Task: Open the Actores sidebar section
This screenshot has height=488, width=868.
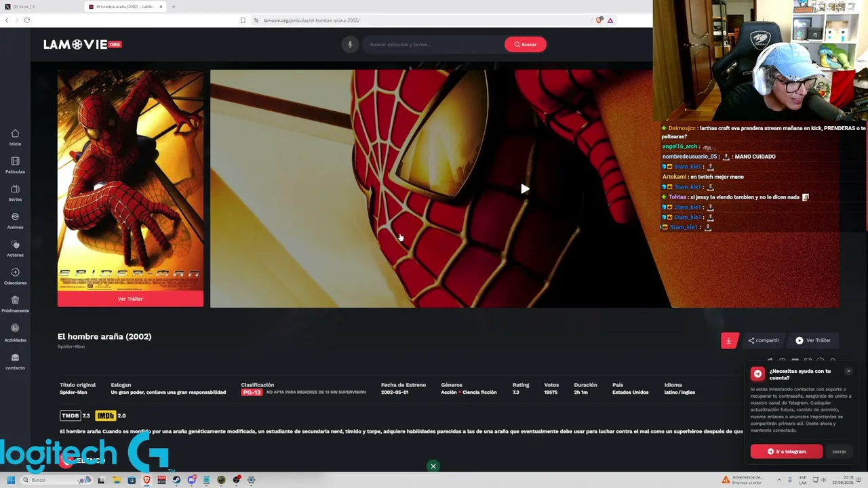Action: (15, 248)
